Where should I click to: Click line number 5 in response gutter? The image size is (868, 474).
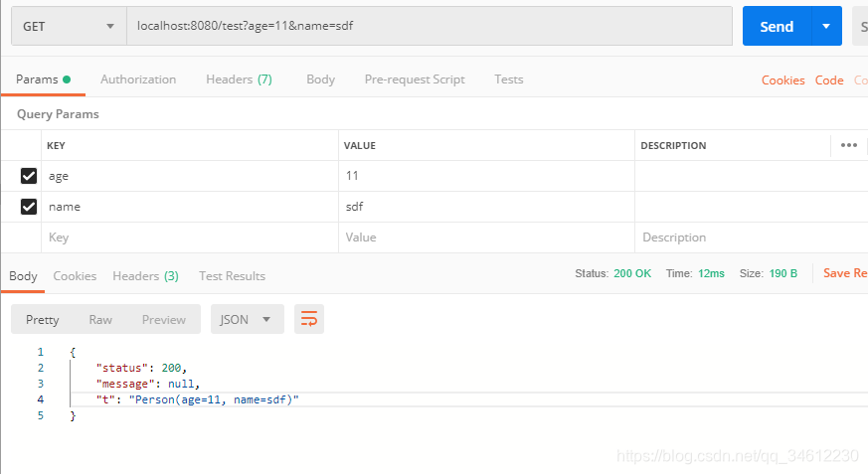coord(41,415)
